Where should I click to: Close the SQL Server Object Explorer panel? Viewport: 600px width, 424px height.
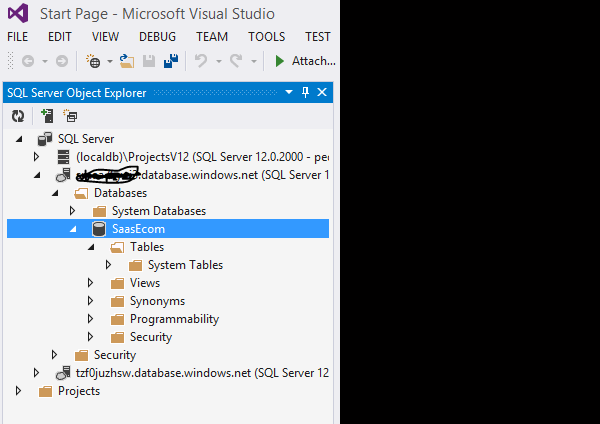coord(322,92)
